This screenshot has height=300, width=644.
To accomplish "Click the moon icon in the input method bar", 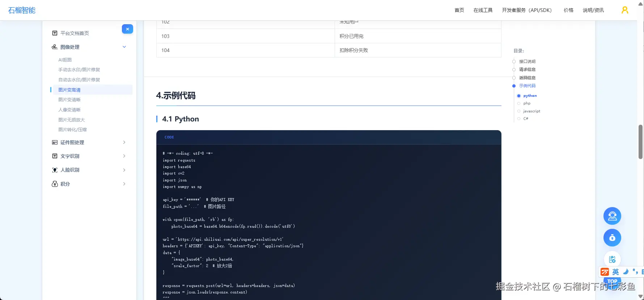I will pos(626,272).
